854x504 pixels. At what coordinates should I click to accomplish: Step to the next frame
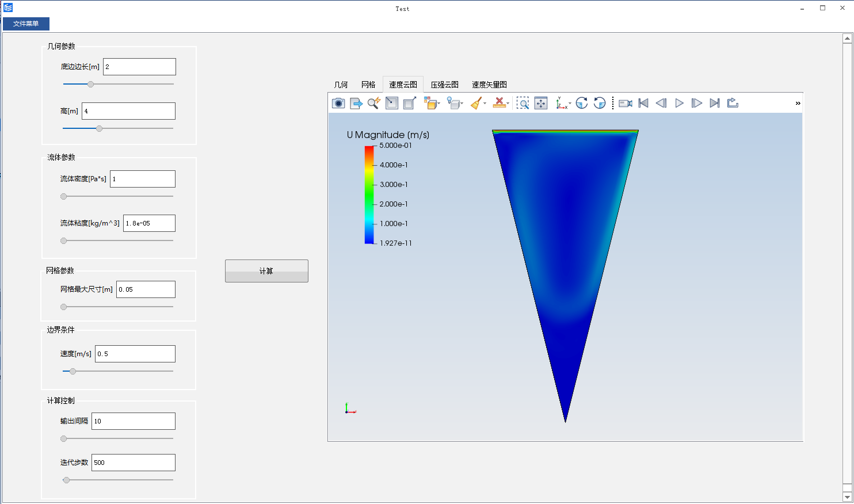click(x=697, y=103)
